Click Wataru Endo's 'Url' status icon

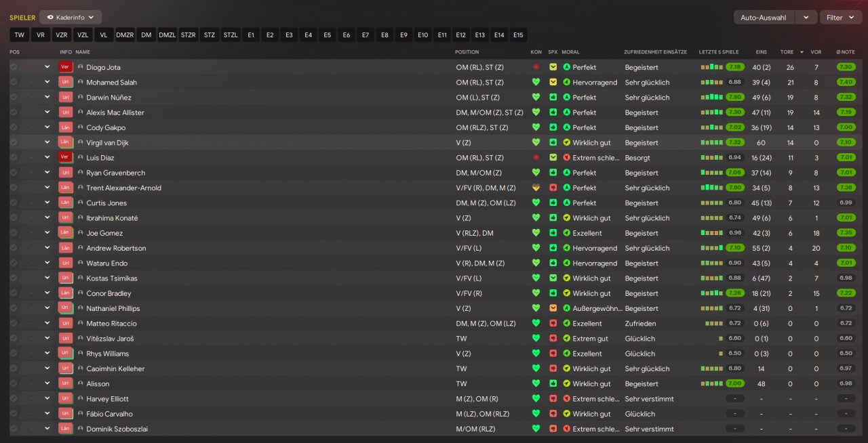(66, 263)
